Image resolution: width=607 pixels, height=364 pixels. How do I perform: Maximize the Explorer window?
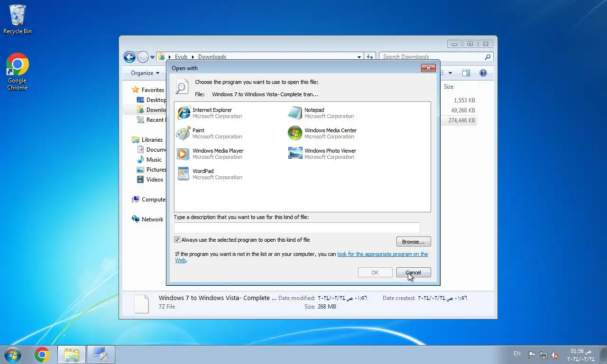470,44
